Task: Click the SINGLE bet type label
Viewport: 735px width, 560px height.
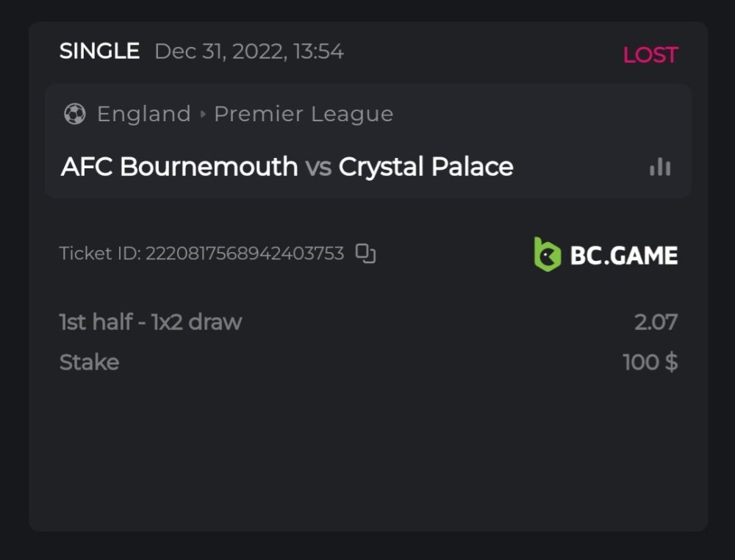Action: pos(99,51)
